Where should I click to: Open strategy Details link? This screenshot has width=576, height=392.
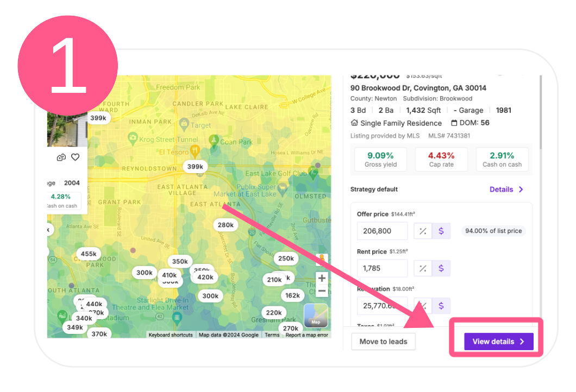[x=506, y=189]
